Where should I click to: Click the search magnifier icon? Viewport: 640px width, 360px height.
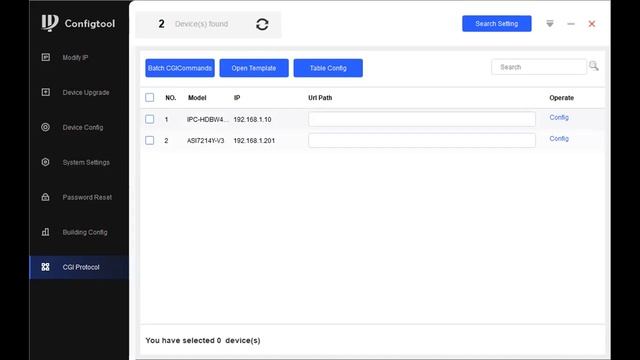(x=593, y=66)
